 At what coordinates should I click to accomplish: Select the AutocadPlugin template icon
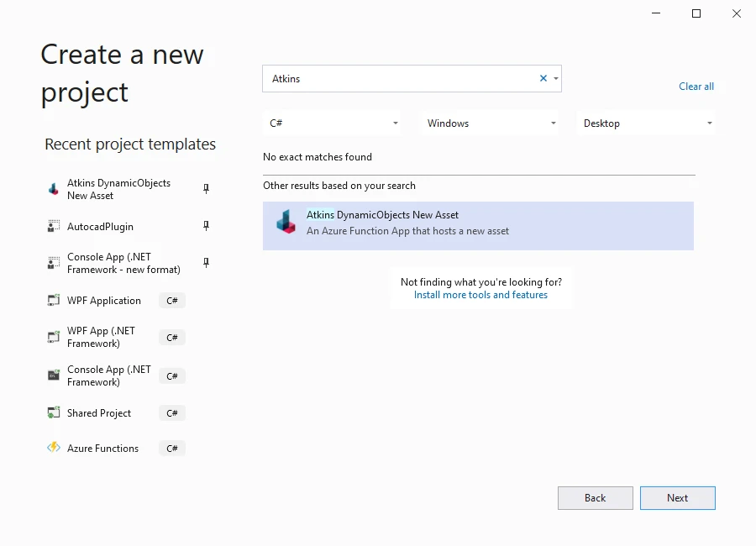pos(52,226)
